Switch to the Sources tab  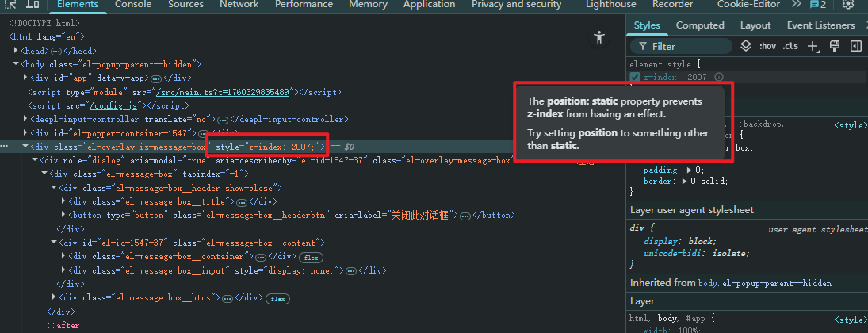pyautogui.click(x=185, y=5)
